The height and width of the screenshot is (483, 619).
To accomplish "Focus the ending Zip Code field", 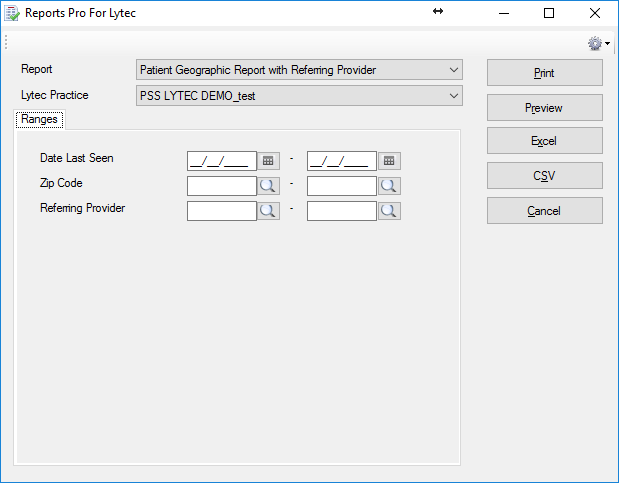I will click(342, 186).
